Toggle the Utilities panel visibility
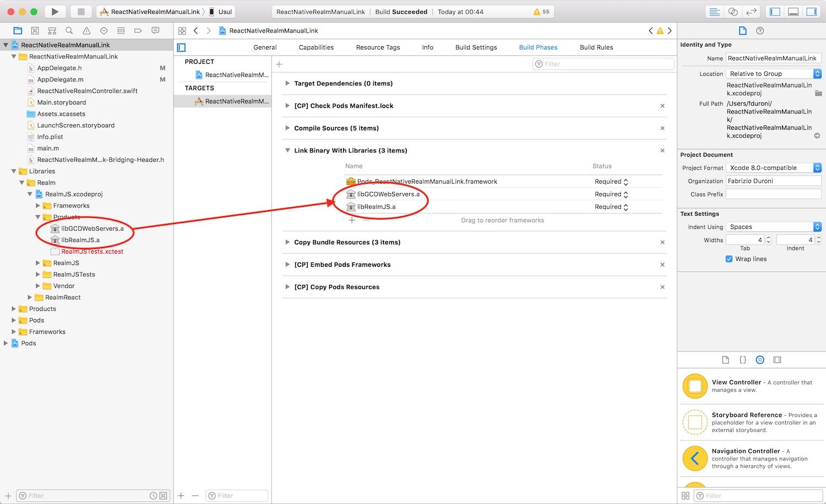Screen dimensions: 826x504 tap(812, 12)
